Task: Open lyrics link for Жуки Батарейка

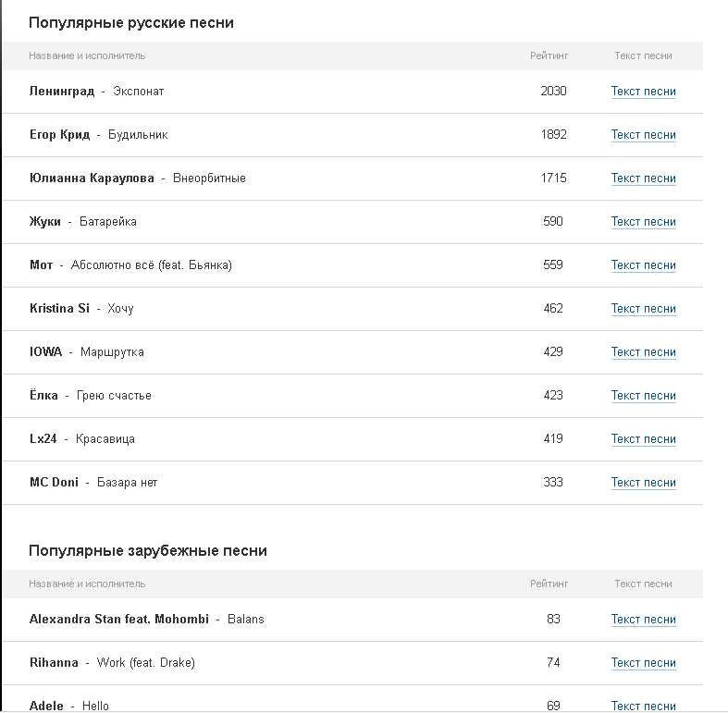Action: tap(643, 222)
